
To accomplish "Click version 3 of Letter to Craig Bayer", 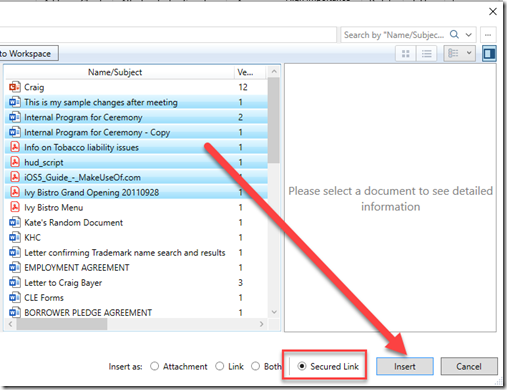I will 240,283.
